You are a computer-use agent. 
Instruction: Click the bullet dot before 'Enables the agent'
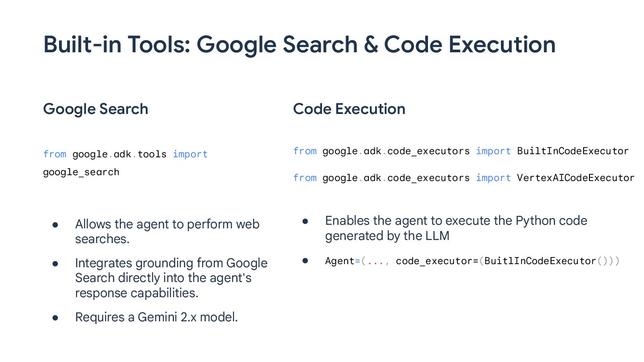pos(305,221)
